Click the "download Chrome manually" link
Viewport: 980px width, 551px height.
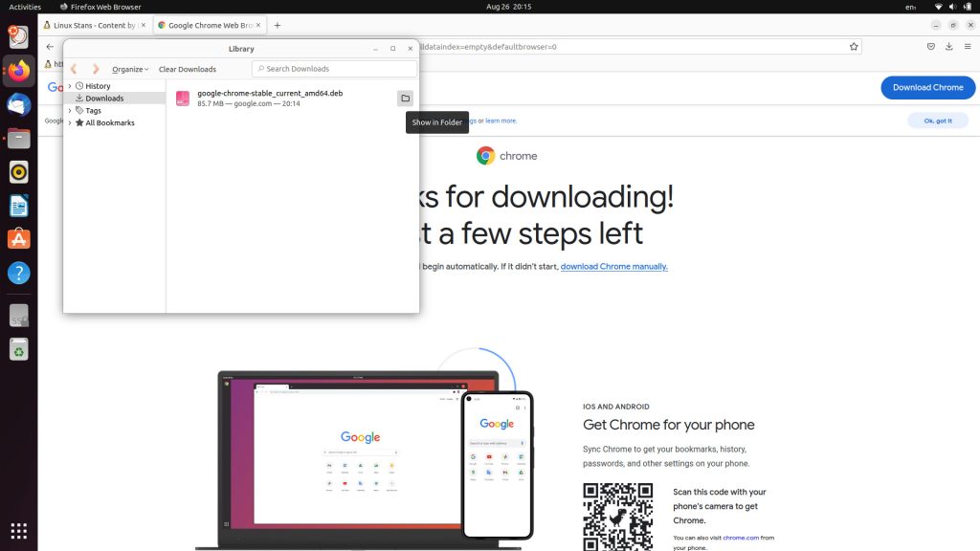coord(613,267)
